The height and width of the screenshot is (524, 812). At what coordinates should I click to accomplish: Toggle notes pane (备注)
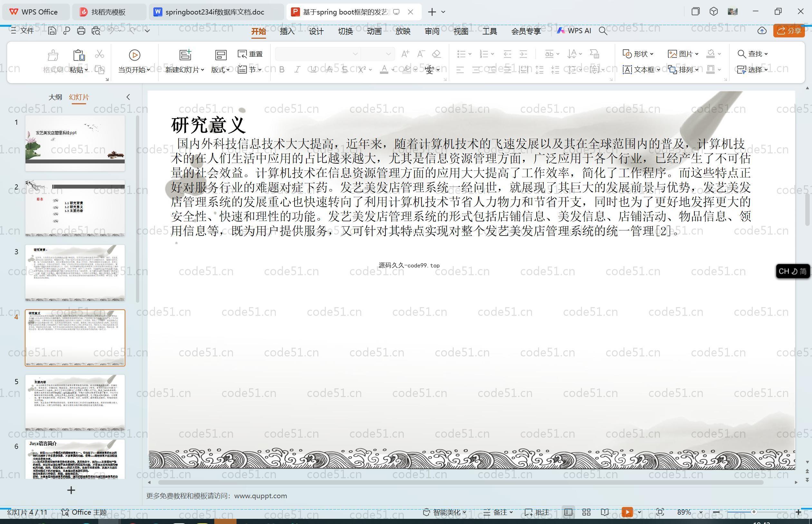pos(498,512)
